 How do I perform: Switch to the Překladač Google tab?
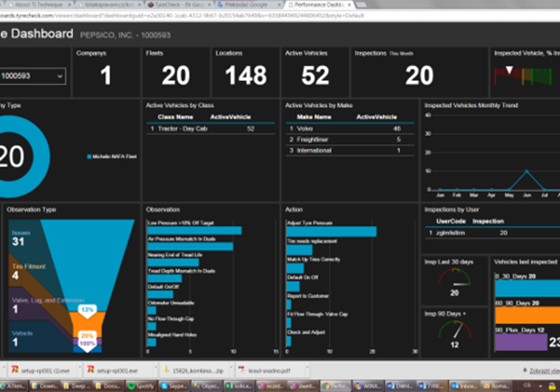point(247,5)
